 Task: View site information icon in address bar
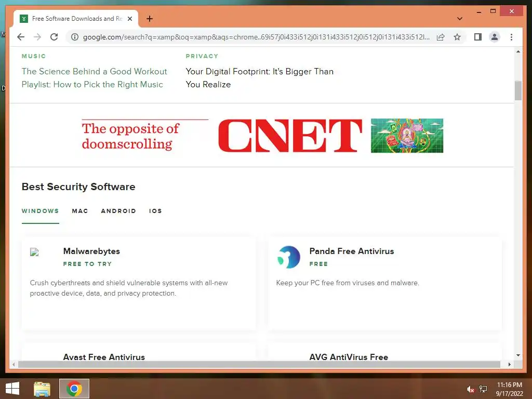[x=75, y=37]
